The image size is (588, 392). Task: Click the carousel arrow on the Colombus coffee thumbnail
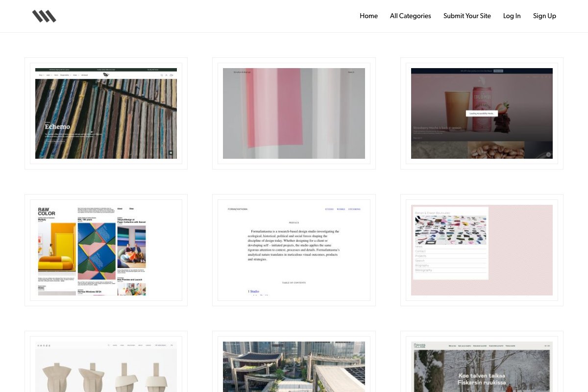tap(548, 154)
